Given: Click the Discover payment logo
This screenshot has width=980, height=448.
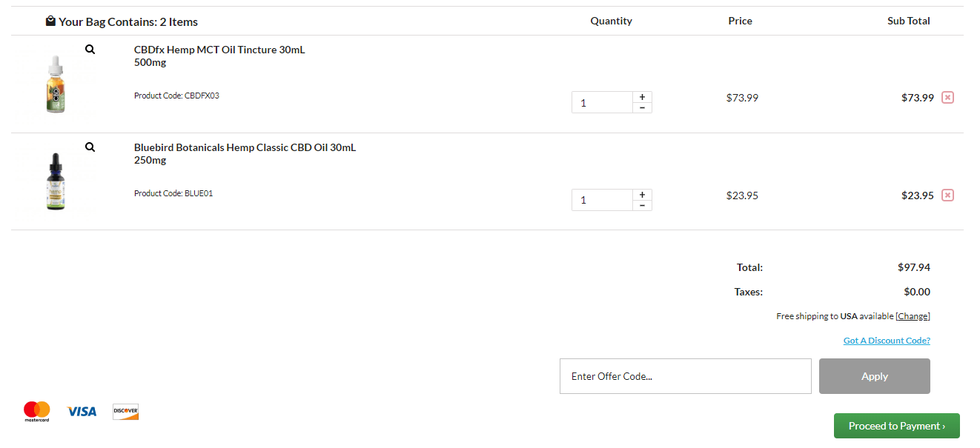Looking at the screenshot, I should pos(126,412).
